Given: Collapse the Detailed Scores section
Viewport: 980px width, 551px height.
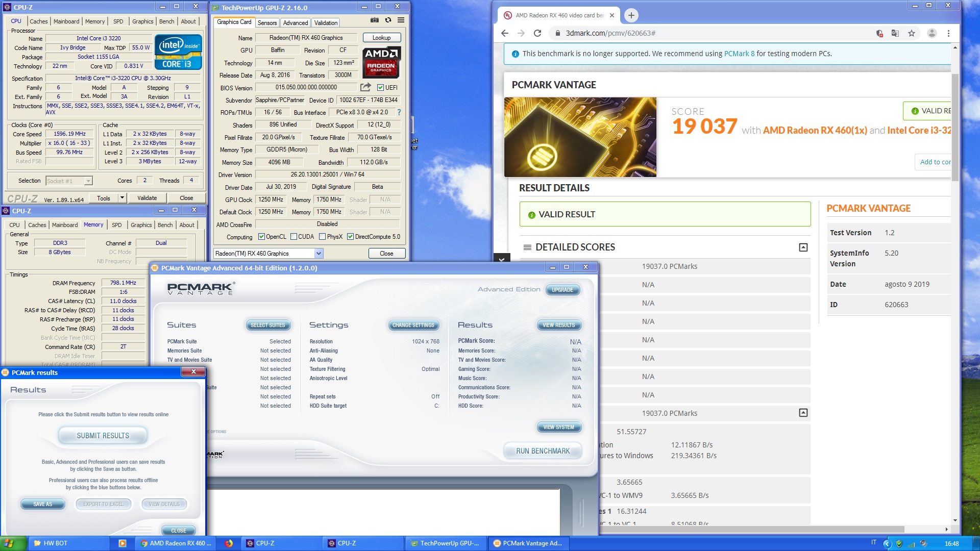Looking at the screenshot, I should click(803, 247).
